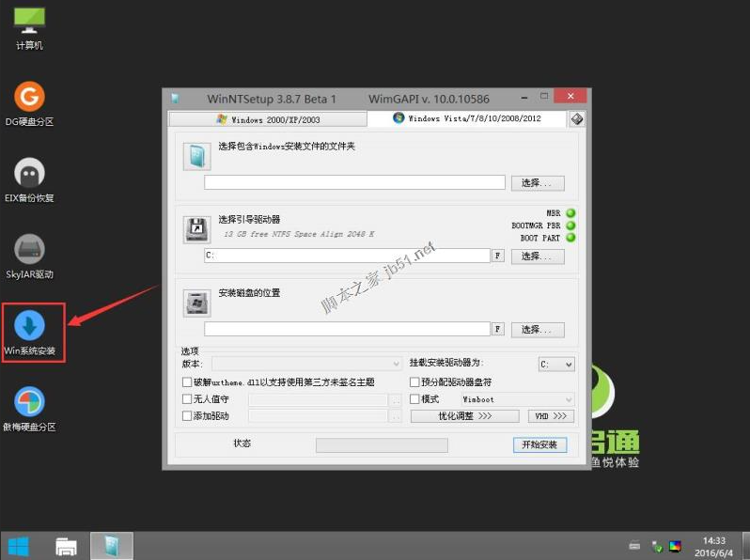This screenshot has width=750, height=560.
Task: Switch to Windows 2000/XP/2003 tab
Action: click(268, 119)
